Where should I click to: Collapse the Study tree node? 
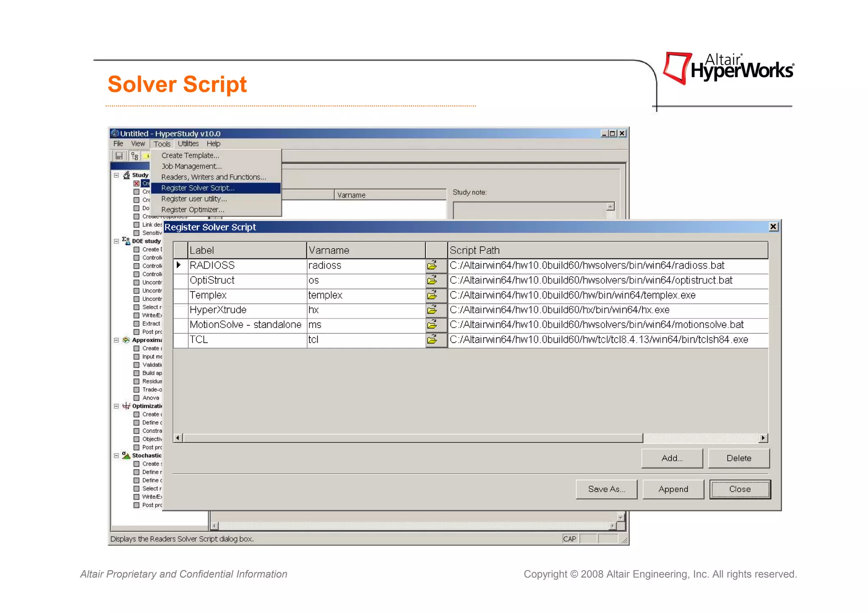[116, 175]
